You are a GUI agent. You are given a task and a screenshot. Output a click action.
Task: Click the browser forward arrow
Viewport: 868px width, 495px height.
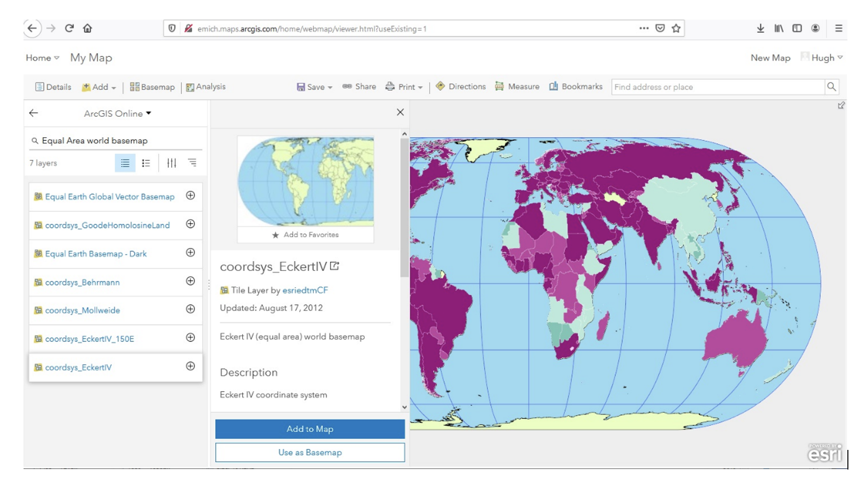click(51, 28)
